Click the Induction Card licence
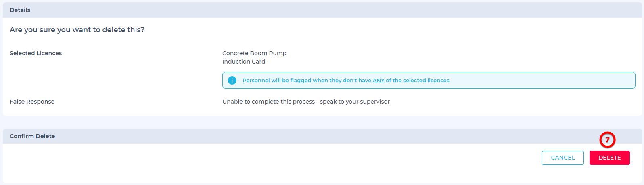 (x=244, y=62)
